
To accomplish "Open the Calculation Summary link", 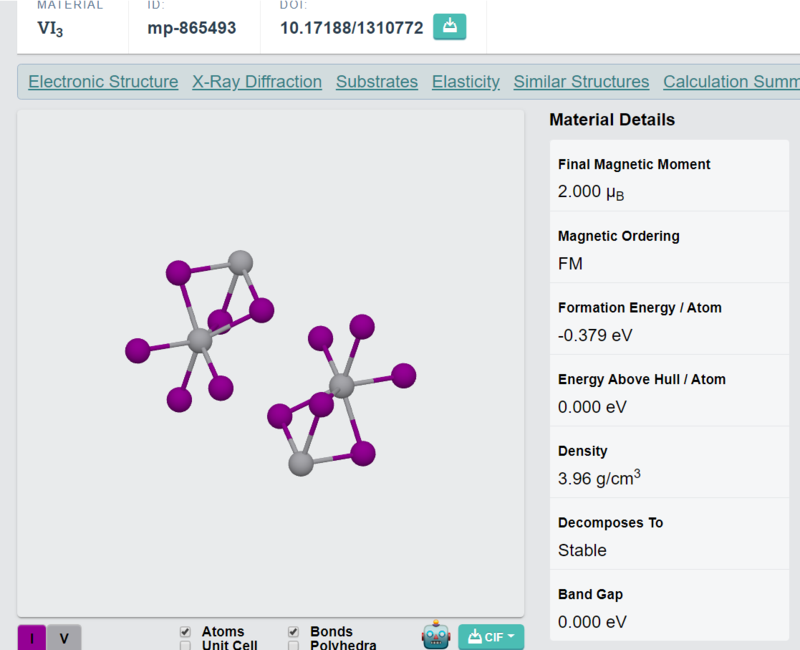I will 731,82.
